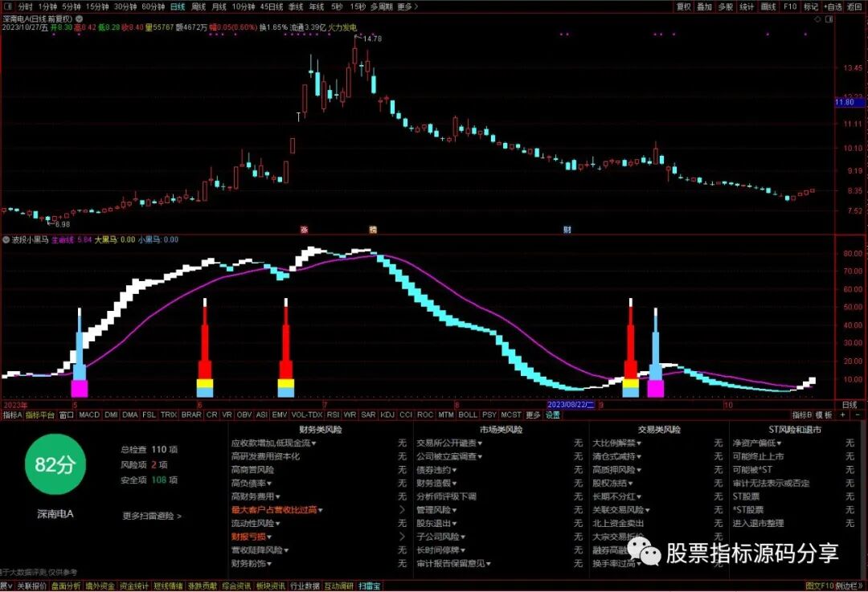Click the round icon before 波段小黑马
Viewport: 868px width, 592px height.
pos(6,239)
